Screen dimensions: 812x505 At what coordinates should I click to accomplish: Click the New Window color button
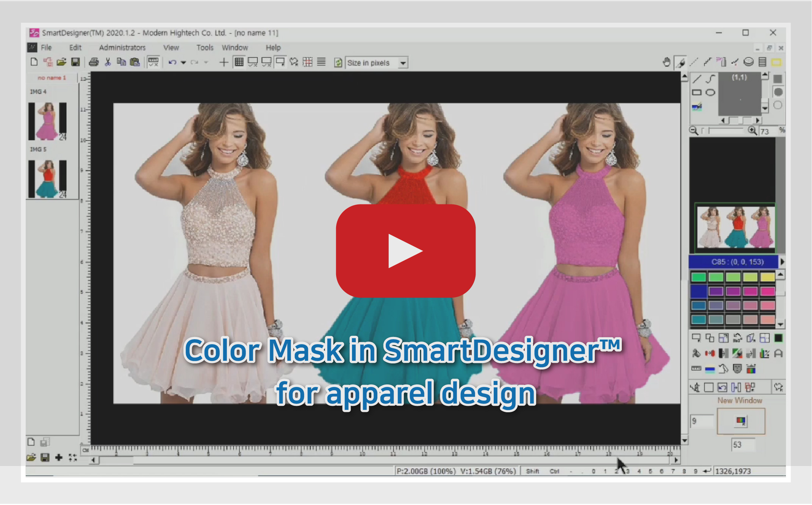point(741,421)
